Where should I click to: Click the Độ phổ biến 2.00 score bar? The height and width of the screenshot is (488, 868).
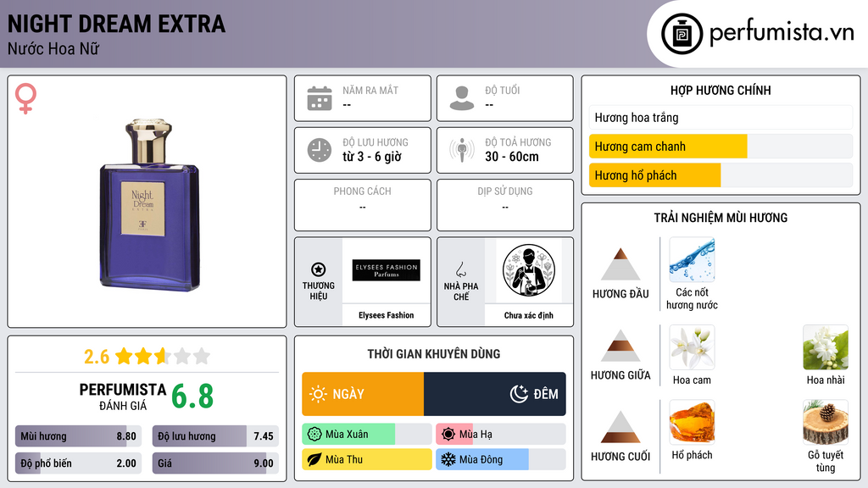[78, 463]
